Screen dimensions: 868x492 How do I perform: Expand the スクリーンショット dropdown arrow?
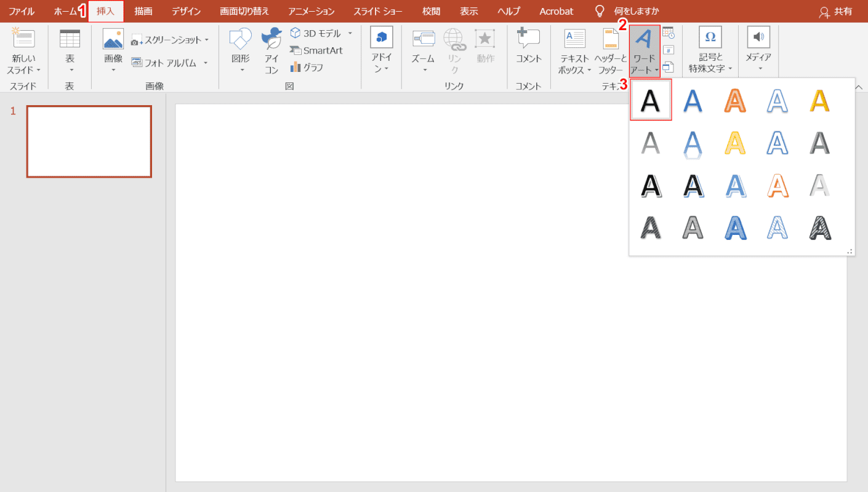(207, 40)
